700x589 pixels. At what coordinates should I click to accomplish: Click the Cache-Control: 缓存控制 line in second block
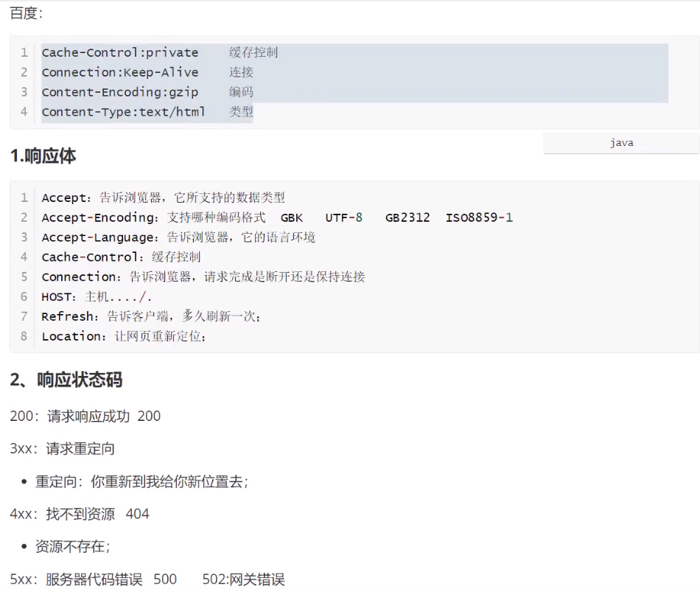pyautogui.click(x=121, y=257)
